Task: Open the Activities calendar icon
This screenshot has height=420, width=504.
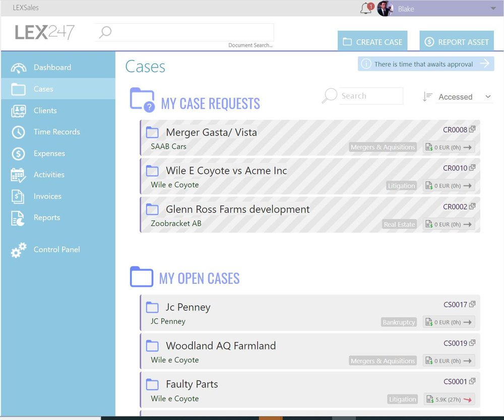Action: 17,174
